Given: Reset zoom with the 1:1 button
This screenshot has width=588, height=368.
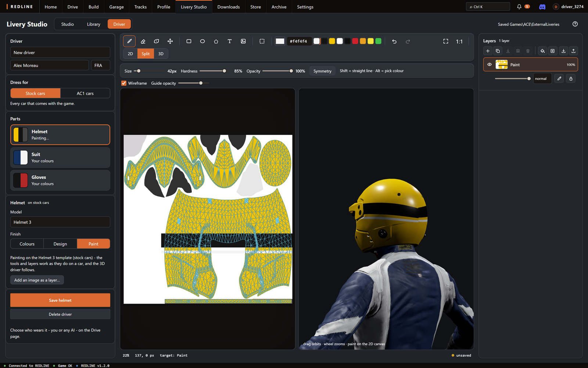Looking at the screenshot, I should 459,41.
